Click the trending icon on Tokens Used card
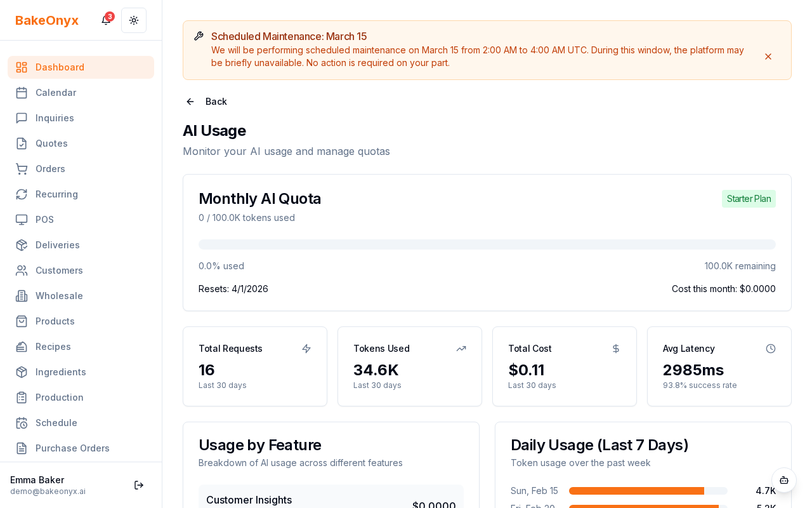Image resolution: width=812 pixels, height=508 pixels. click(x=461, y=349)
